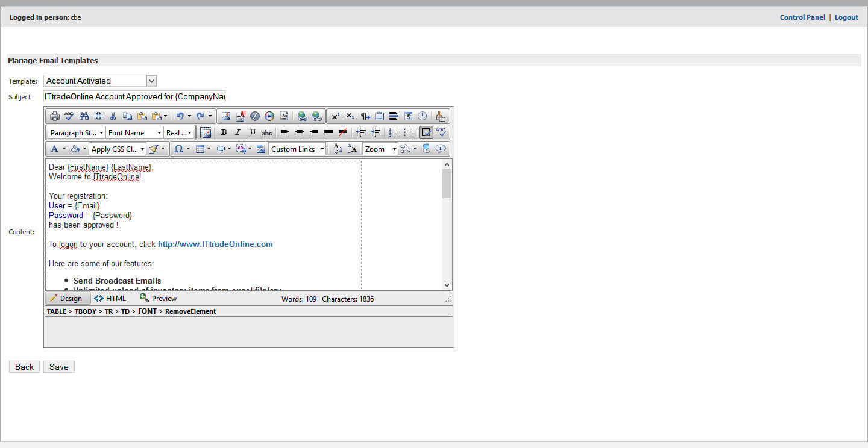This screenshot has height=448, width=868.
Task: Convert text to lower case icon
Action: click(x=338, y=149)
